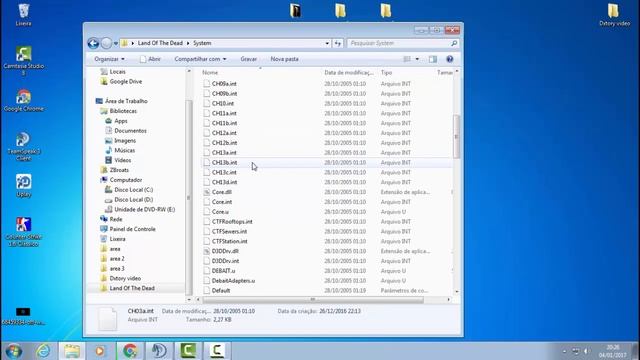Select the file DebaitAdapters.u
Image resolution: width=640 pixels, height=360 pixels.
click(x=233, y=281)
